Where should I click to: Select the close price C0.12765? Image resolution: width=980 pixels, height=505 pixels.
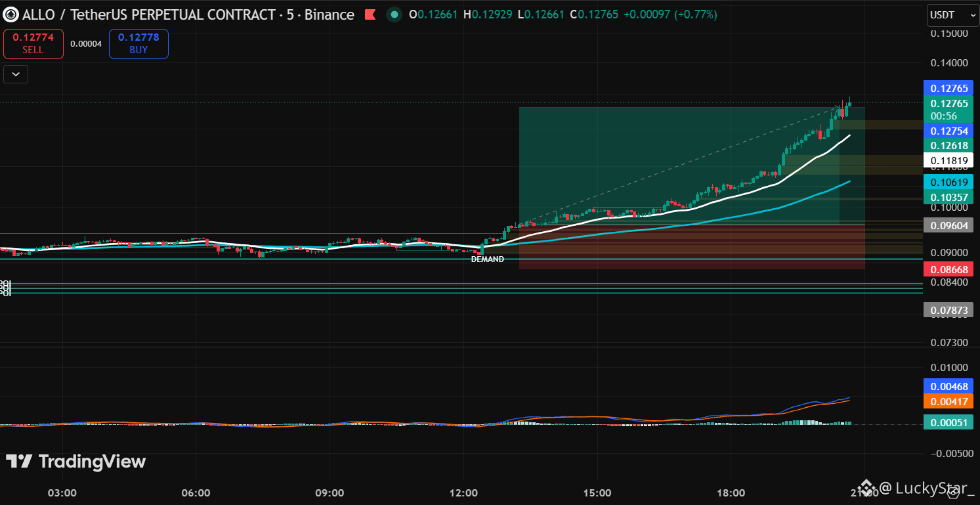(x=594, y=14)
